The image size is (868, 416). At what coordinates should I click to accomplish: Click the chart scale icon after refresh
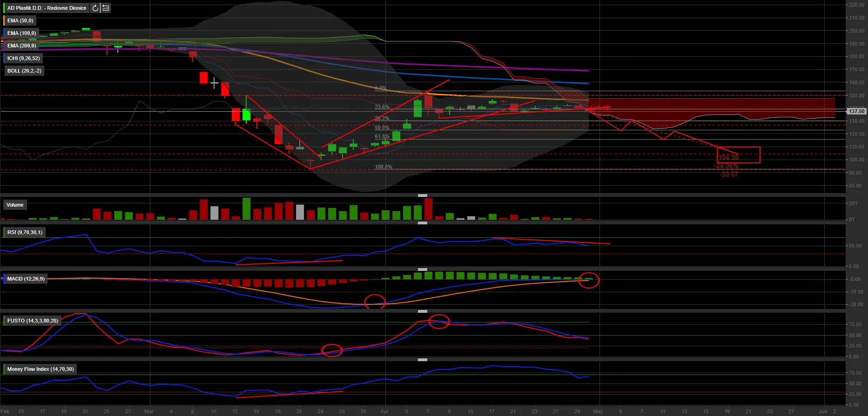tap(106, 8)
